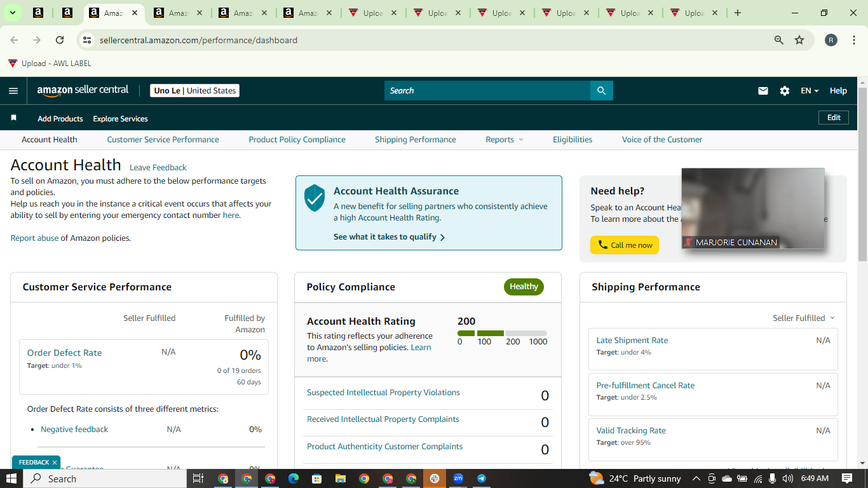Open the Upload - AWL LABEL bookmark
This screenshot has width=868, height=488.
[50, 64]
